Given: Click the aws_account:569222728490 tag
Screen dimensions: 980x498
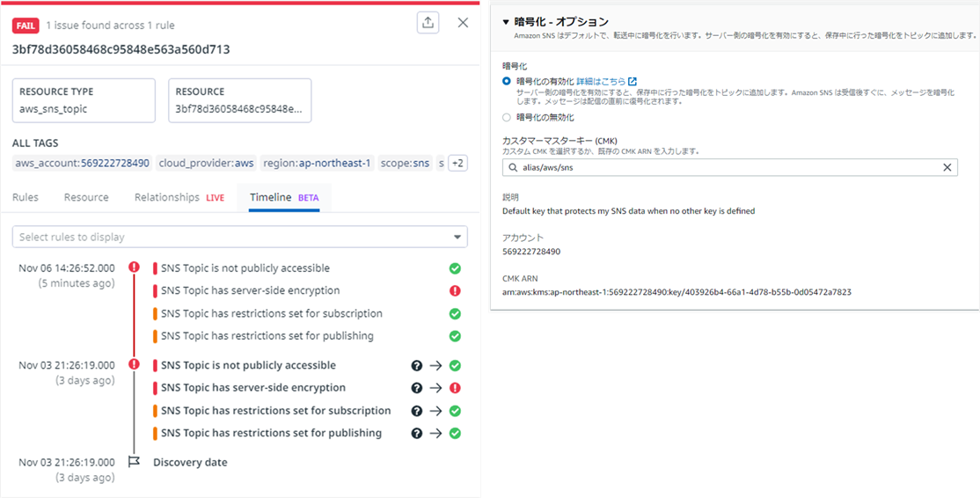Looking at the screenshot, I should click(x=83, y=163).
